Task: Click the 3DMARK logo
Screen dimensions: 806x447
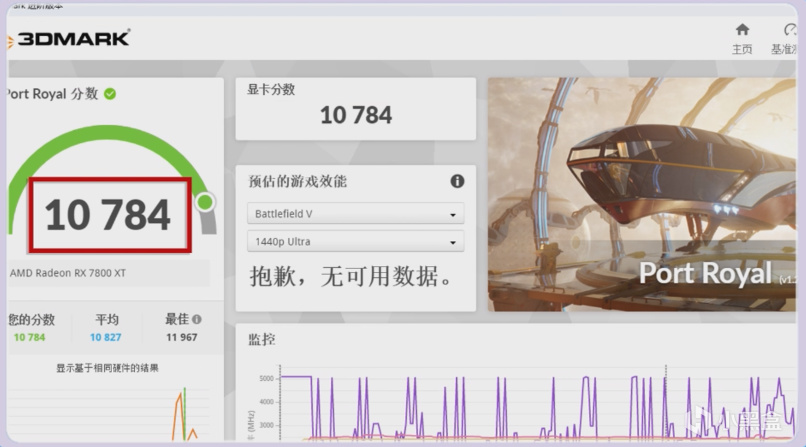Action: tap(69, 39)
